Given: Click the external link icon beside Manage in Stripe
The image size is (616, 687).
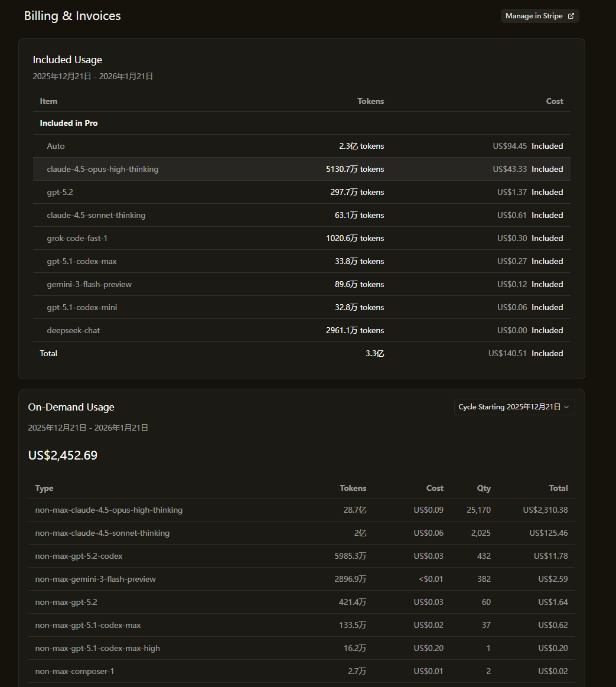Looking at the screenshot, I should [x=571, y=16].
